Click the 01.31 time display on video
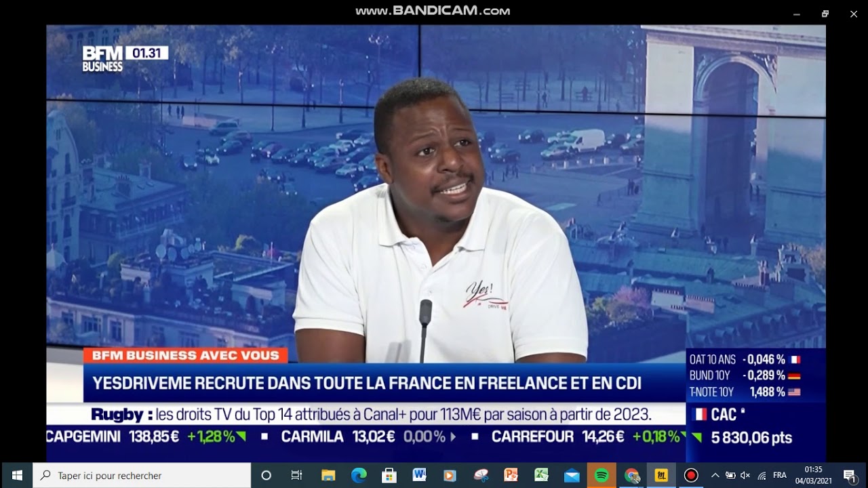868x488 pixels. point(146,53)
